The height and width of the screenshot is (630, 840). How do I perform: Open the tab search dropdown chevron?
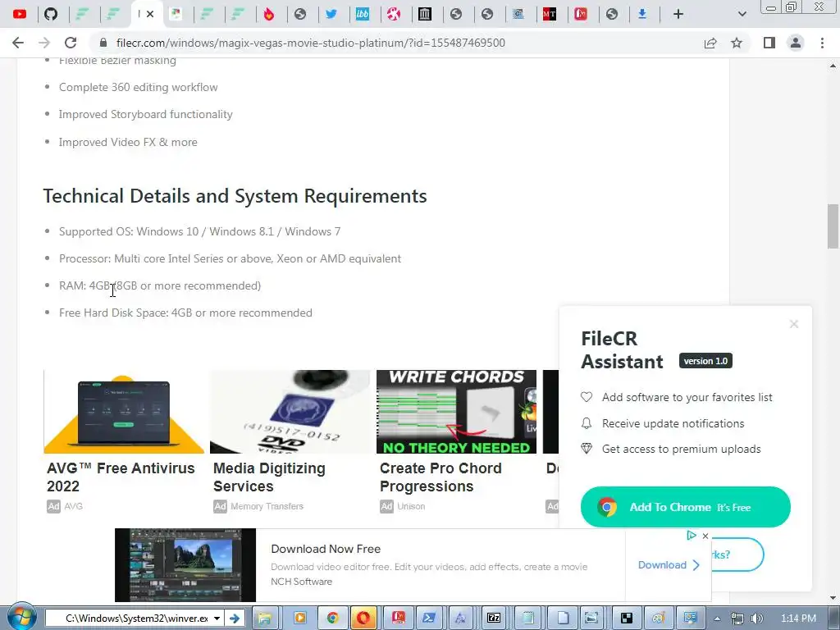coord(742,14)
